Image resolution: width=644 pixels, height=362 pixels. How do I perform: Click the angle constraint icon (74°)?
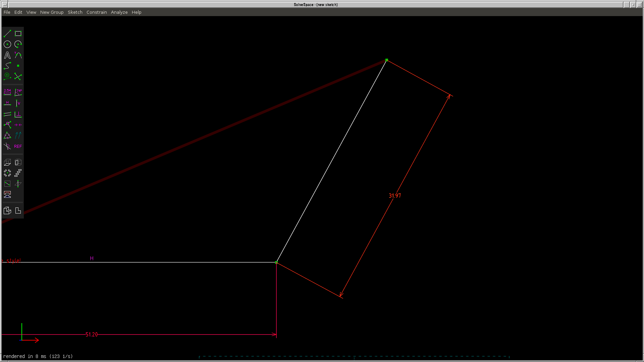pyautogui.click(x=18, y=92)
